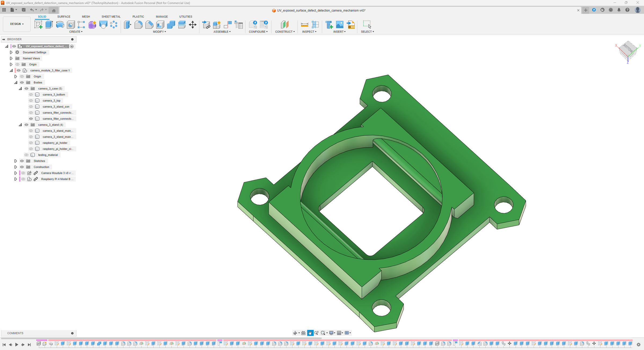Click the Offset Plane construct icon
The width and height of the screenshot is (644, 350).
point(285,25)
